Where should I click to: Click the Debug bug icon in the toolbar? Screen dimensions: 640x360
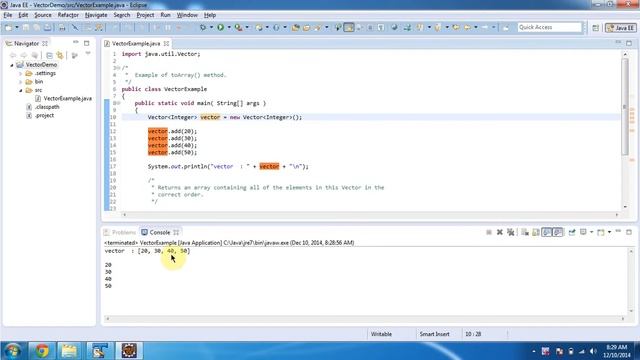click(x=203, y=27)
